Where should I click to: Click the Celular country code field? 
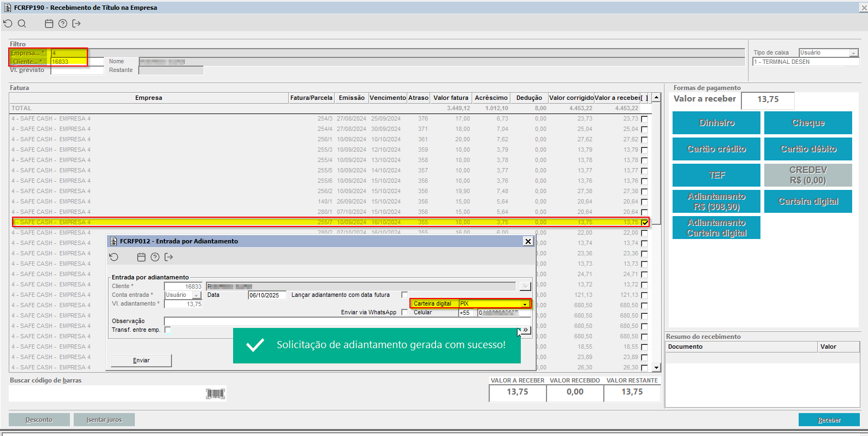[x=467, y=313]
